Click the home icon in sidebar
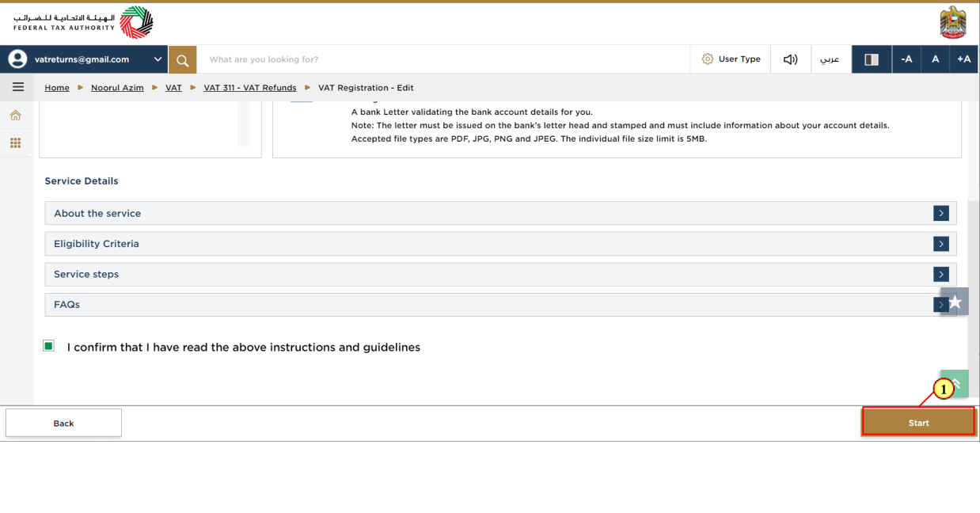The height and width of the screenshot is (513, 980). point(15,116)
